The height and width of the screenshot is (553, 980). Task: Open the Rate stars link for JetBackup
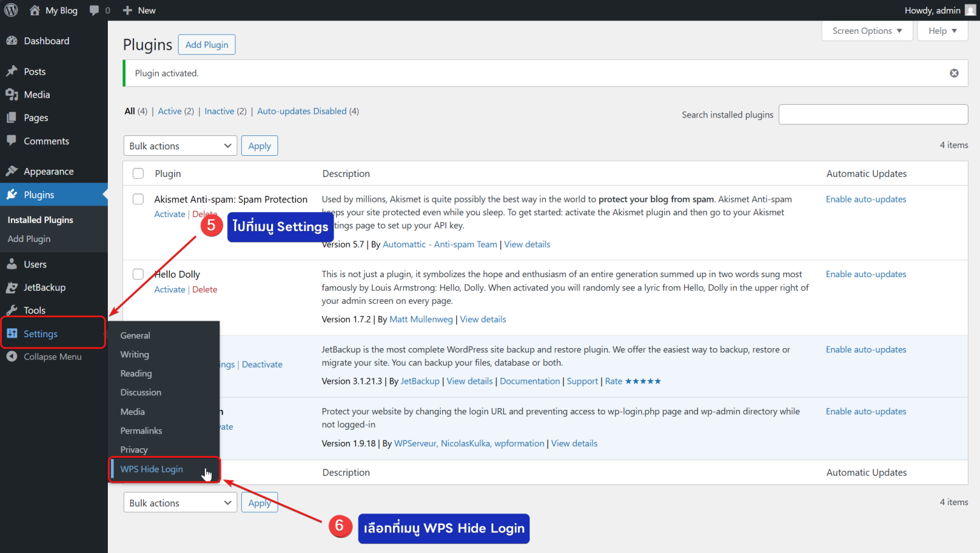point(633,381)
